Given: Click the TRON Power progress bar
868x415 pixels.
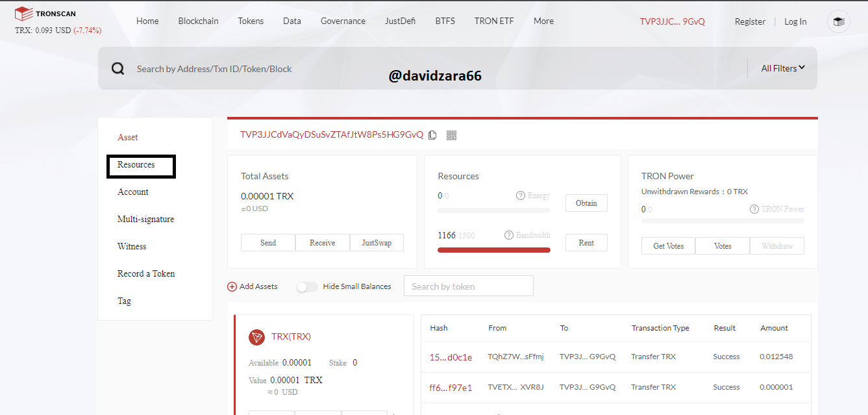Looking at the screenshot, I should (x=723, y=221).
